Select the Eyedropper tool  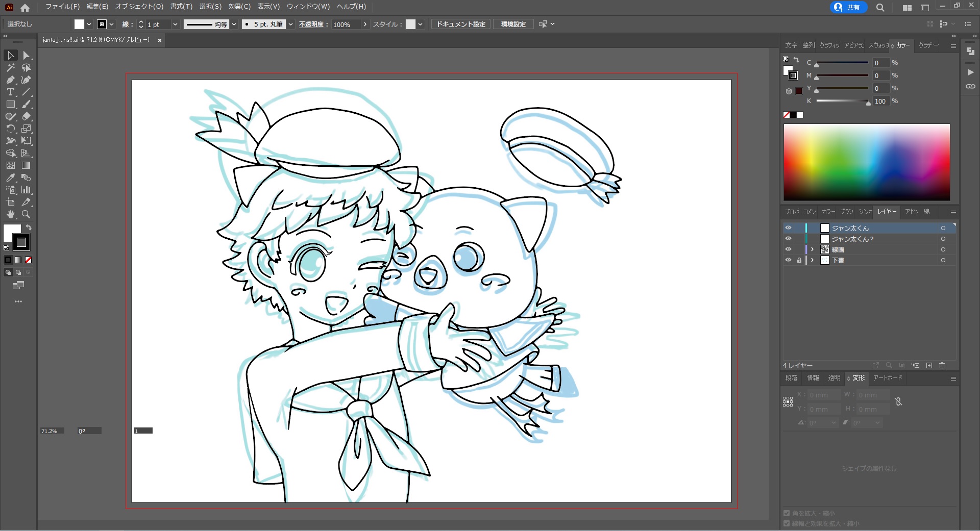point(10,178)
